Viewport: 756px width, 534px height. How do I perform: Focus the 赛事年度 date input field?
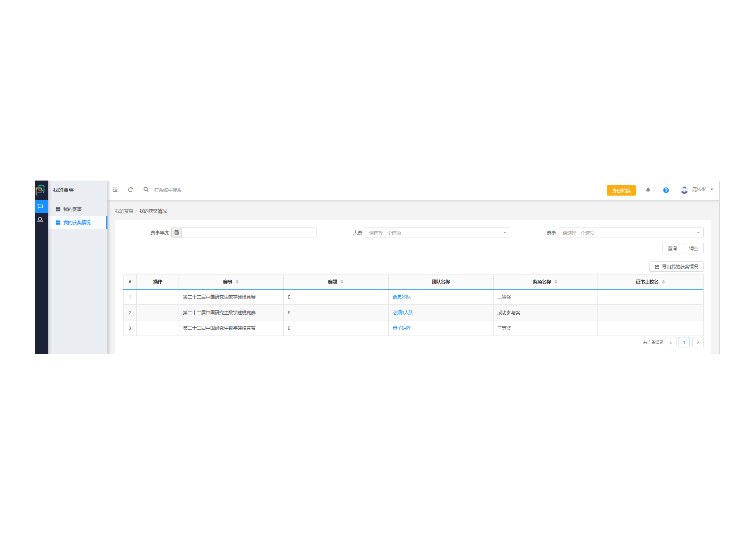click(x=249, y=233)
